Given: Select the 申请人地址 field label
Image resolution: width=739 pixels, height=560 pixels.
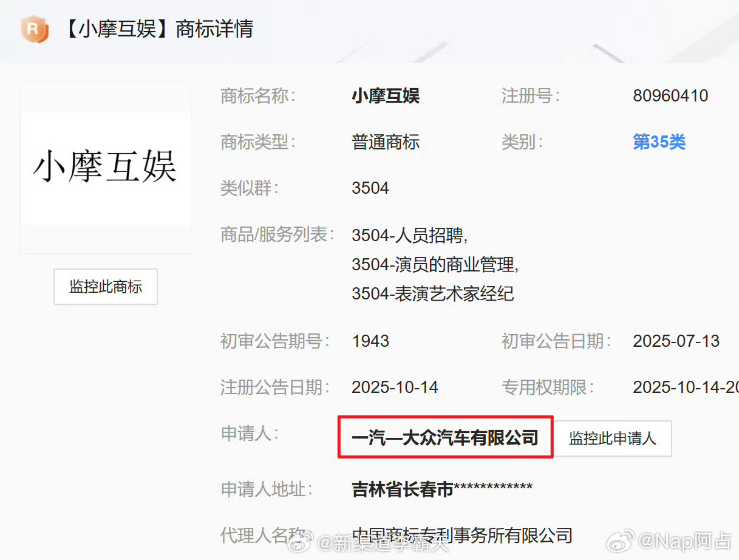Looking at the screenshot, I should (x=267, y=489).
